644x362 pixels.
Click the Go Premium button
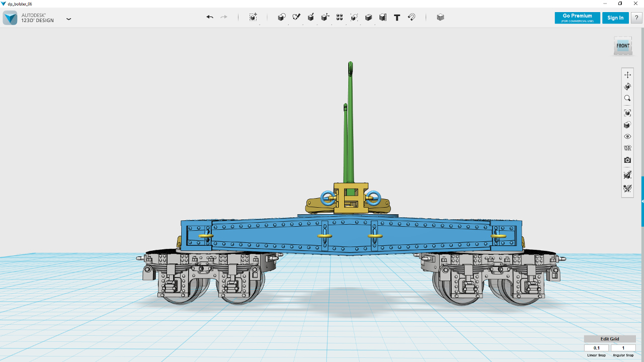coord(578,18)
